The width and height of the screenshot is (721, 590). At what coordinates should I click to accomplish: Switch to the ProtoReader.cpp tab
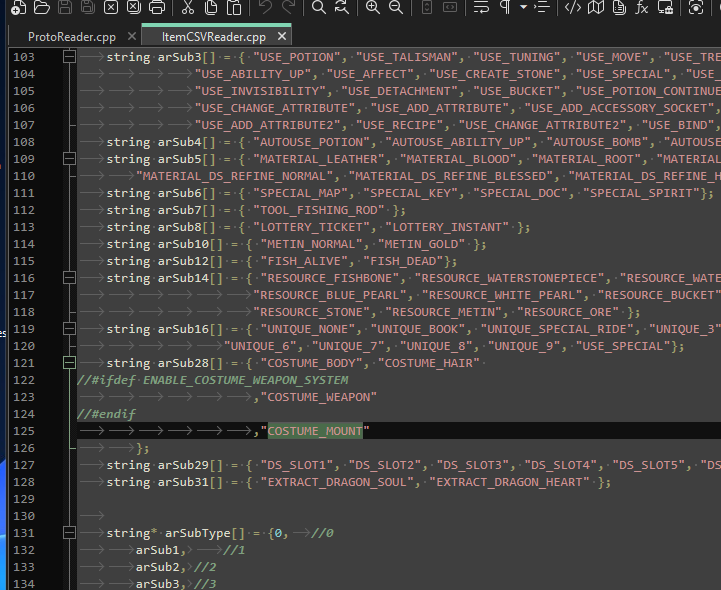coord(72,37)
